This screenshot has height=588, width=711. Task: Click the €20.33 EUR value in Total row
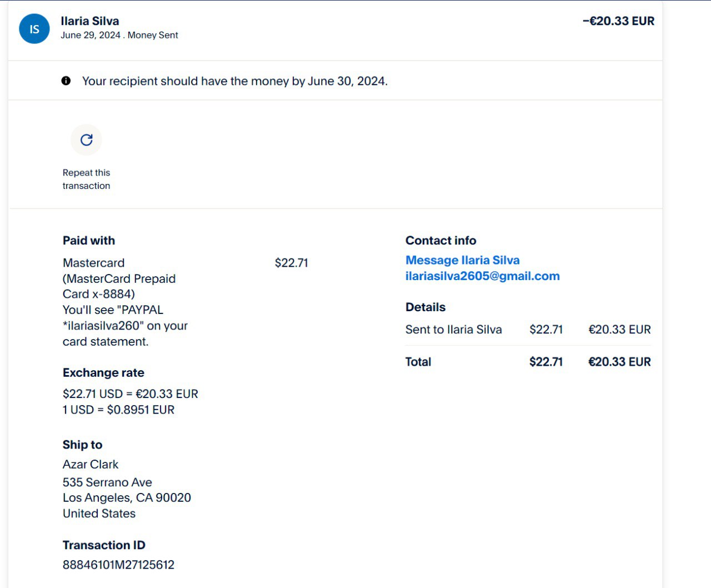(619, 362)
